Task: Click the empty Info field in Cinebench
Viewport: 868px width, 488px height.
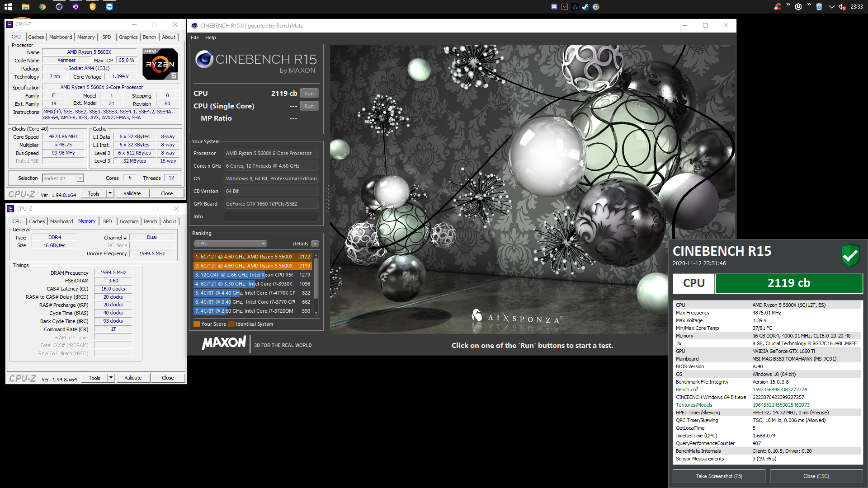Action: pos(271,216)
